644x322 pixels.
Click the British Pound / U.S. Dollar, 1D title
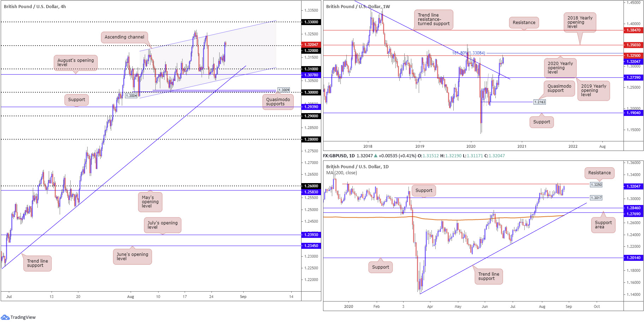click(x=357, y=167)
